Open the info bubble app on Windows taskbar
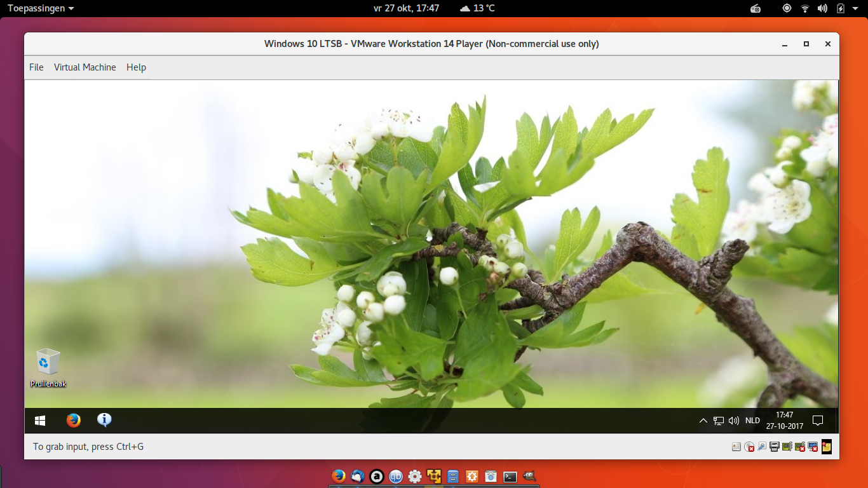This screenshot has height=488, width=868. tap(104, 420)
